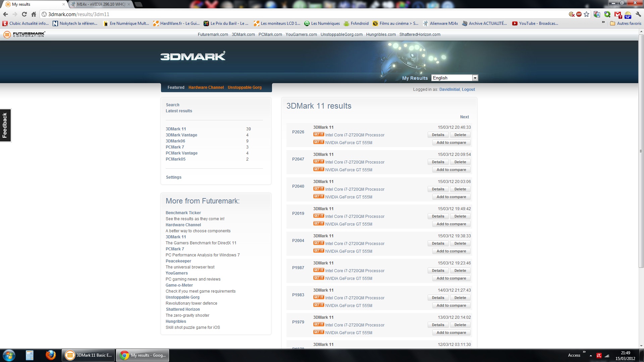
Task: Open the FrAndroid bookmark
Action: pyautogui.click(x=356, y=23)
